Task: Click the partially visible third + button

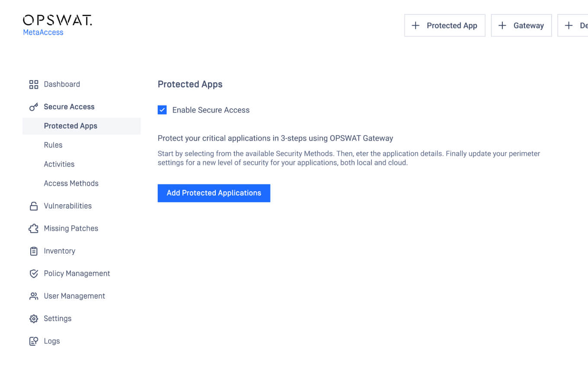Action: [x=573, y=26]
